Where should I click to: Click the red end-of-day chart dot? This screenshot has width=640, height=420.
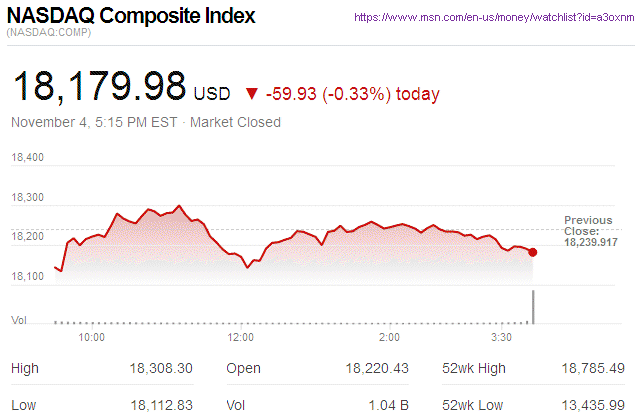[533, 252]
